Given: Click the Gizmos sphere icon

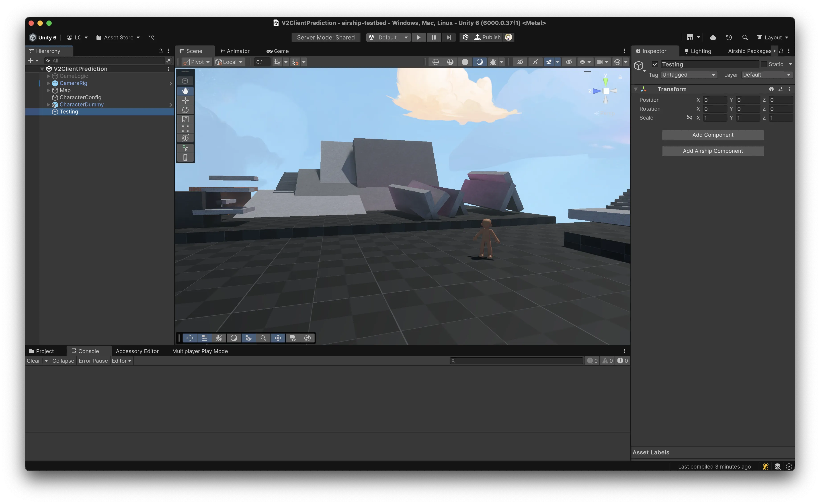Looking at the screenshot, I should pos(617,62).
